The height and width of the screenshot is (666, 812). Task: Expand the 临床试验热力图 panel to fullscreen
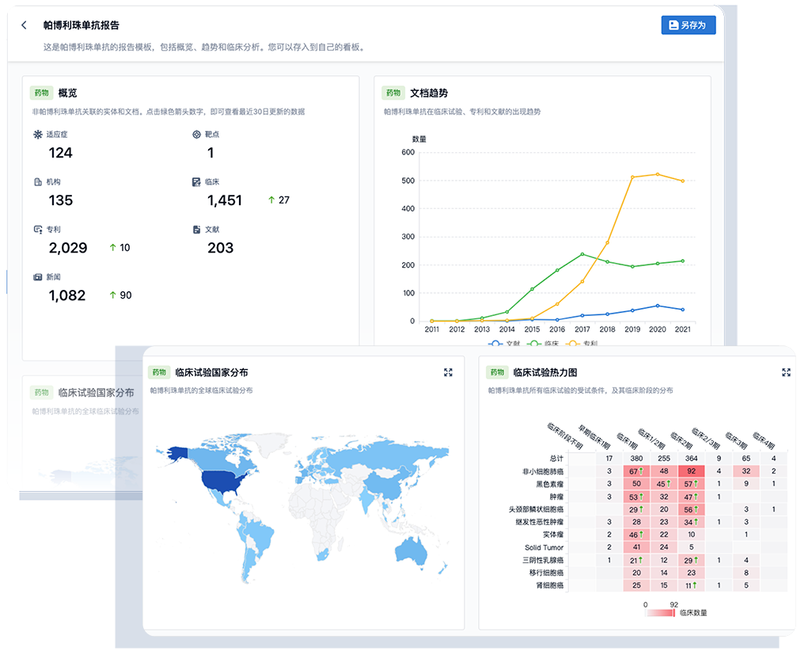(x=786, y=372)
